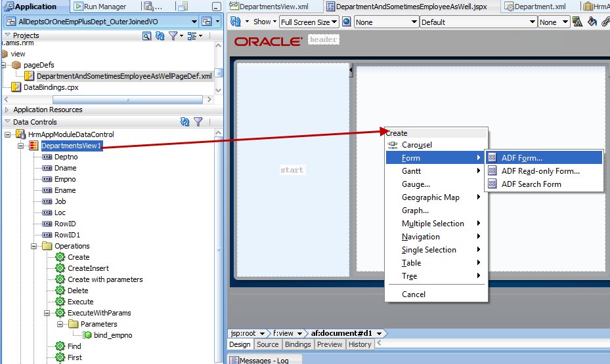Click Cancel in the Create menu
This screenshot has height=364, width=610.
coord(436,294)
